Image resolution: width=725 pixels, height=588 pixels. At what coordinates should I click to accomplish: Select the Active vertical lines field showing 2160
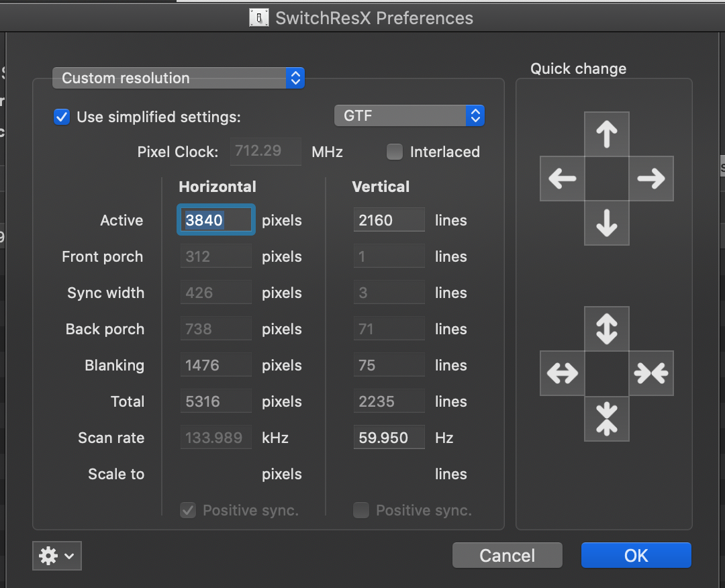pyautogui.click(x=389, y=219)
